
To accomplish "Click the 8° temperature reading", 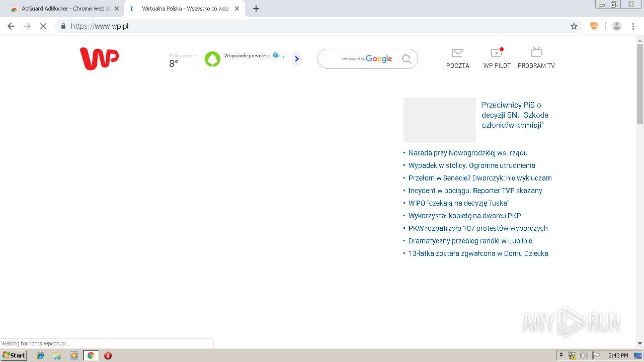I will (174, 64).
